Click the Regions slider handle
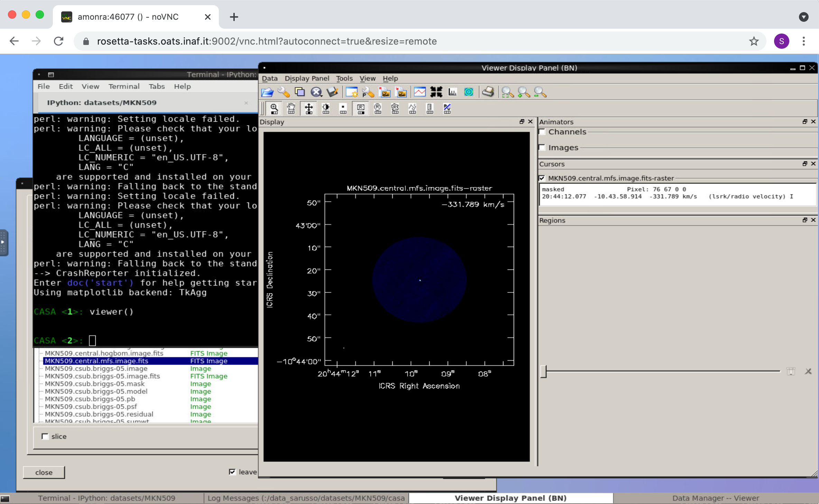 543,371
